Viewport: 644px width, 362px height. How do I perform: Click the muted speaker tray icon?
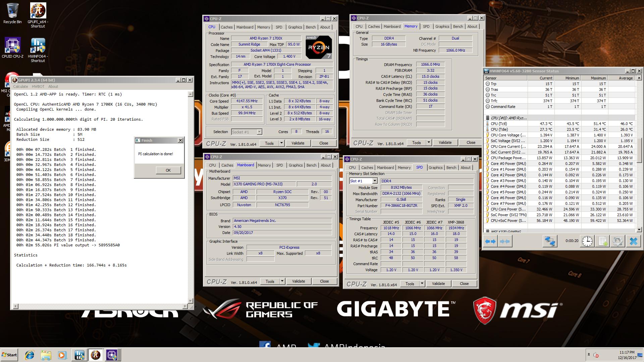(596, 355)
